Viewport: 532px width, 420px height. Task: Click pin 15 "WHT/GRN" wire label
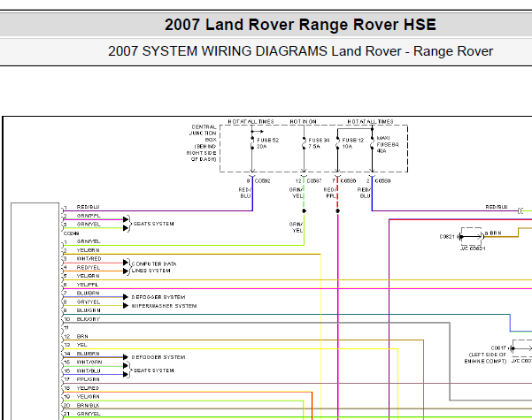(89, 362)
